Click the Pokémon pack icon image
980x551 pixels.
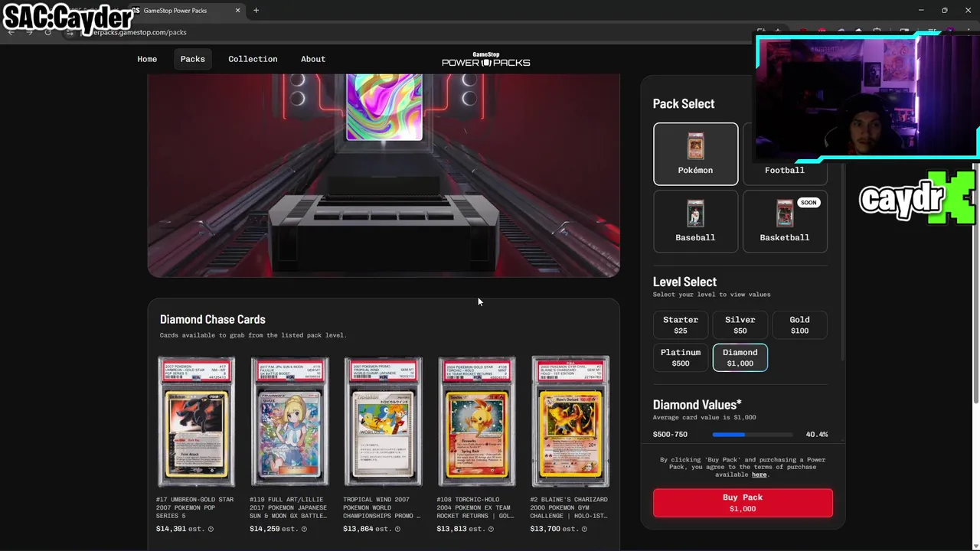695,145
